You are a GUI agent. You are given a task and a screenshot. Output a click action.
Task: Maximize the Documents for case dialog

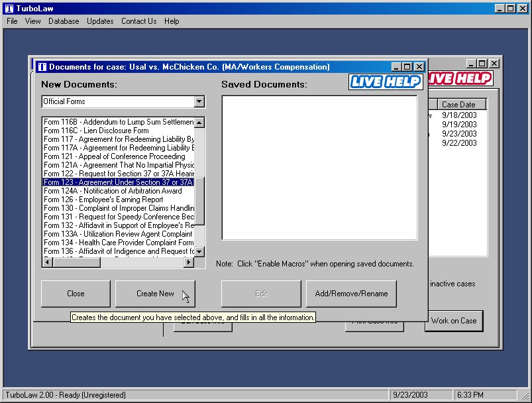click(407, 67)
